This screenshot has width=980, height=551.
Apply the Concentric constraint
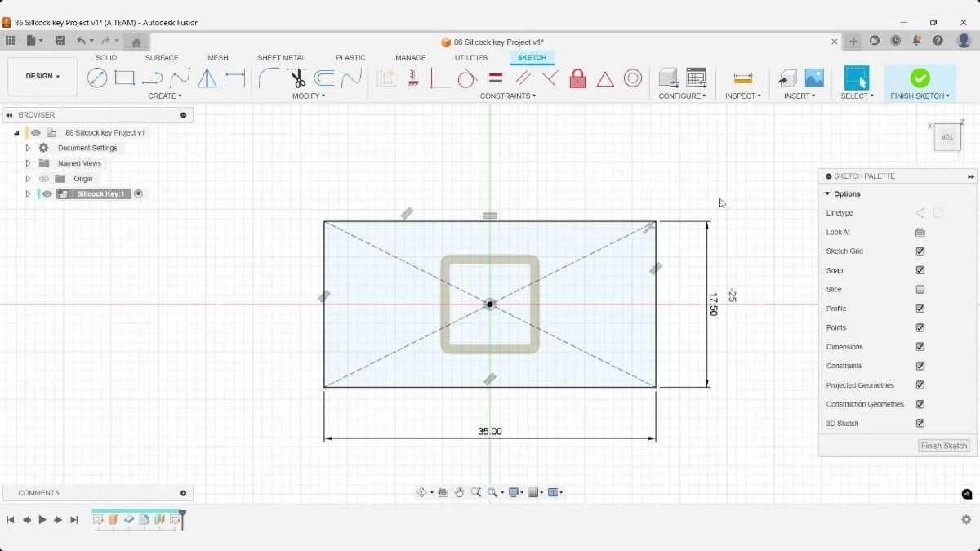click(x=633, y=78)
